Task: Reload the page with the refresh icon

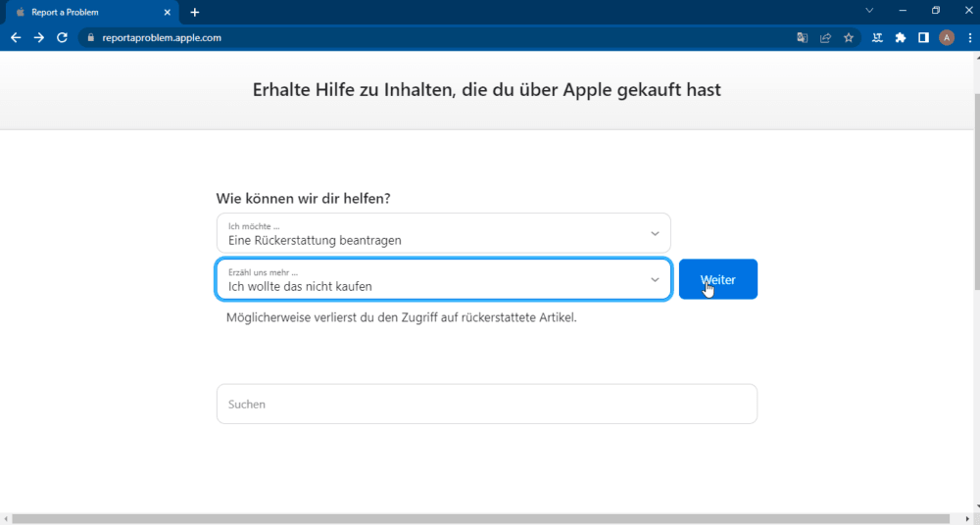Action: click(62, 37)
